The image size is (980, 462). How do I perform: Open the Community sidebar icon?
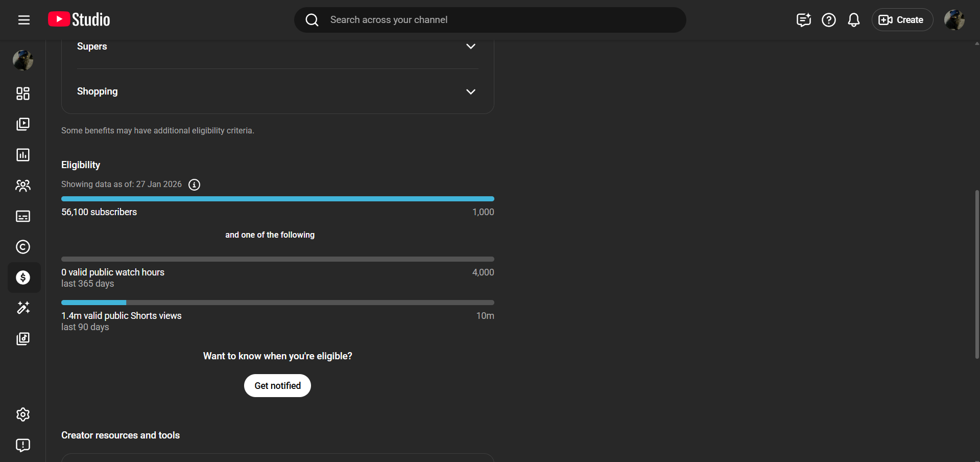pos(23,186)
